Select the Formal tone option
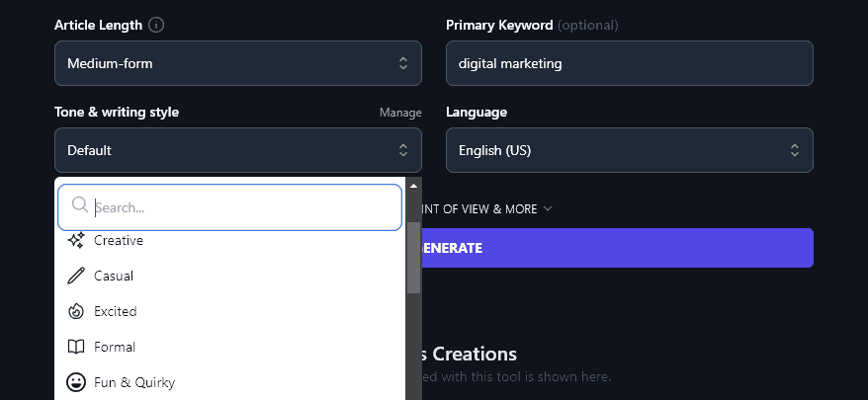This screenshot has width=868, height=400. pos(115,347)
